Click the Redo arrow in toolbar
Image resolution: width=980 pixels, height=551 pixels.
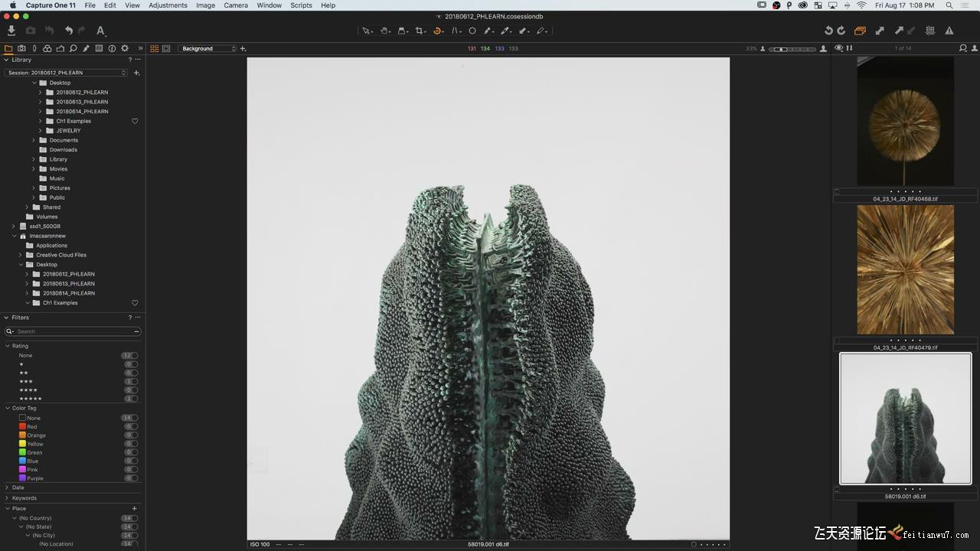(82, 31)
